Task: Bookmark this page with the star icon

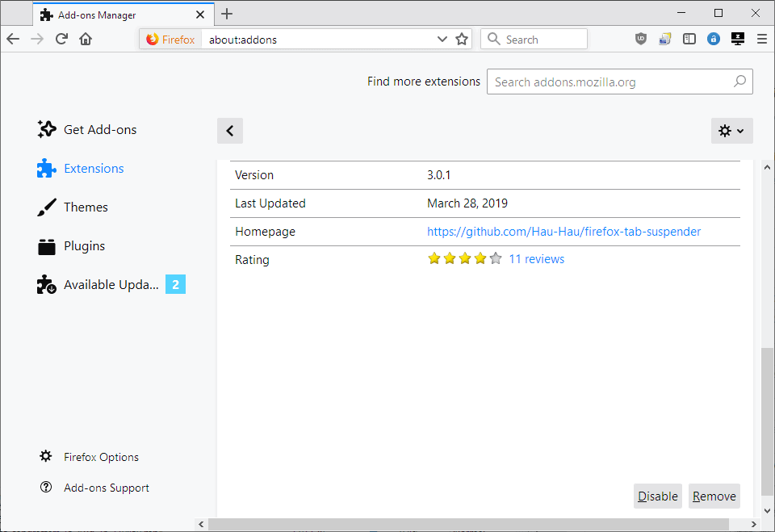Action: pyautogui.click(x=462, y=39)
